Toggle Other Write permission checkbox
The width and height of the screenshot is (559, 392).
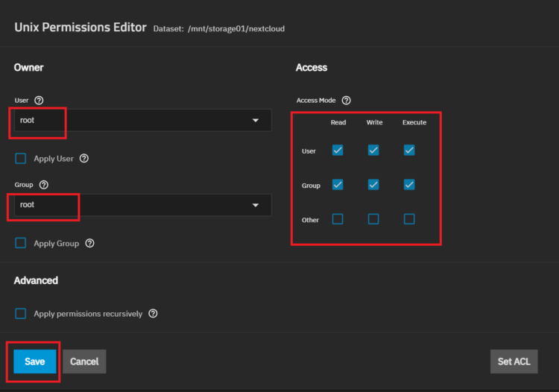[x=373, y=219]
